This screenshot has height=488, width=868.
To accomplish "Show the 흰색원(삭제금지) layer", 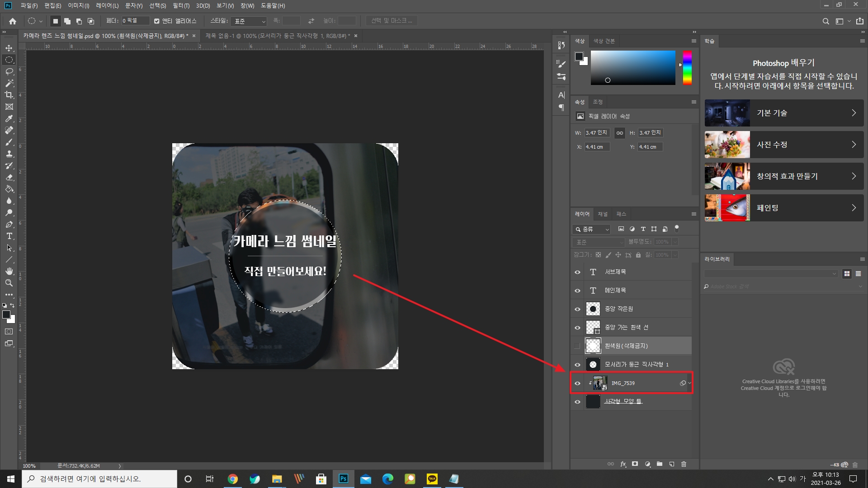I will [577, 346].
